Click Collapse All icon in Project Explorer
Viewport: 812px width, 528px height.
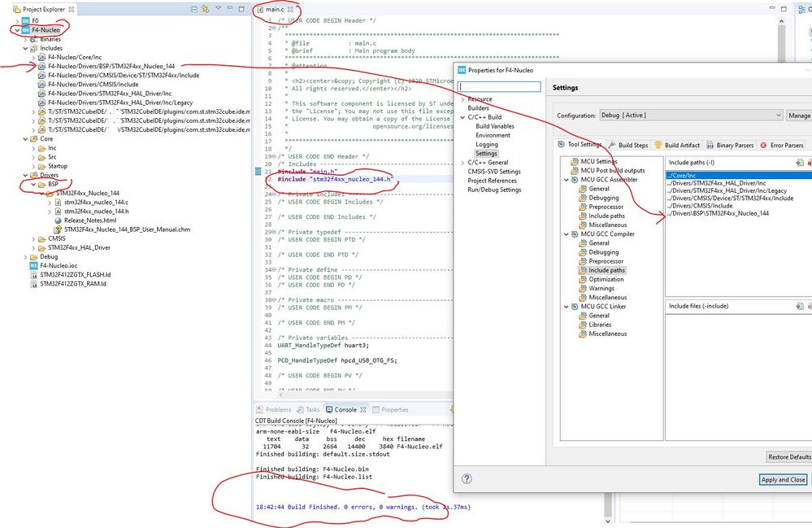click(193, 10)
